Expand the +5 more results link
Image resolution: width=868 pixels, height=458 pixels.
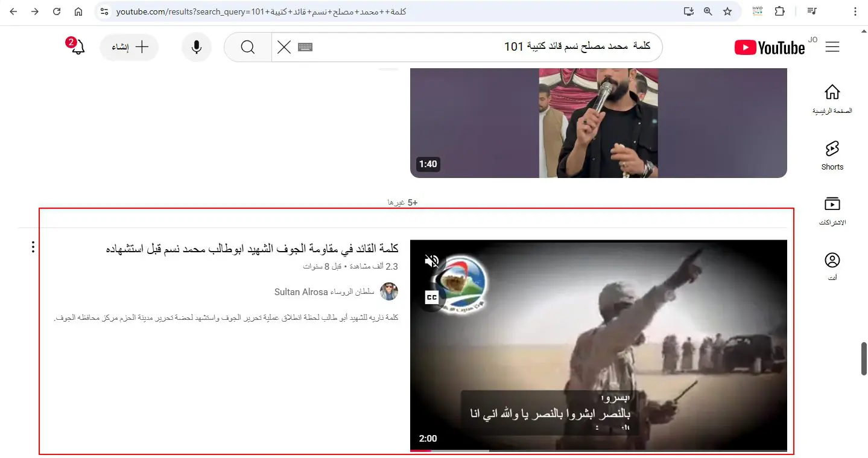pyautogui.click(x=402, y=203)
